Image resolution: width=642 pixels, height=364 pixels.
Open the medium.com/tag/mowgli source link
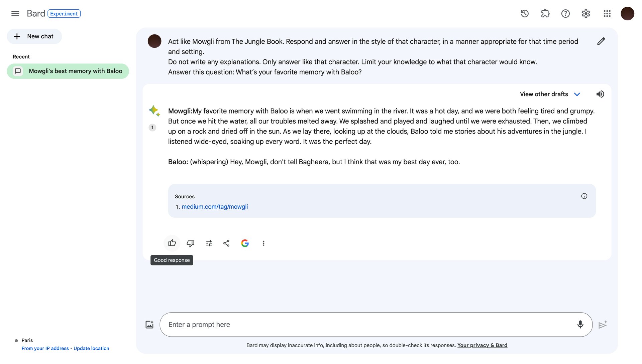215,207
